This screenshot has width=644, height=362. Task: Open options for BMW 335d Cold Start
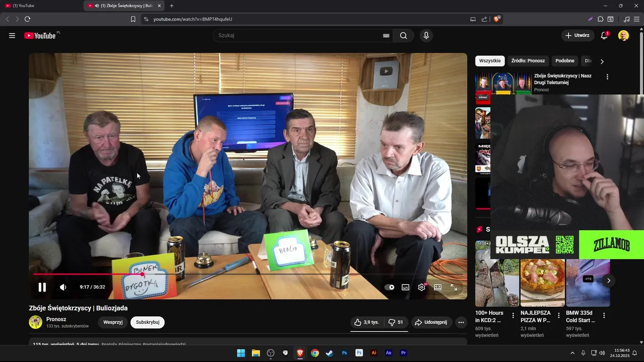click(604, 316)
